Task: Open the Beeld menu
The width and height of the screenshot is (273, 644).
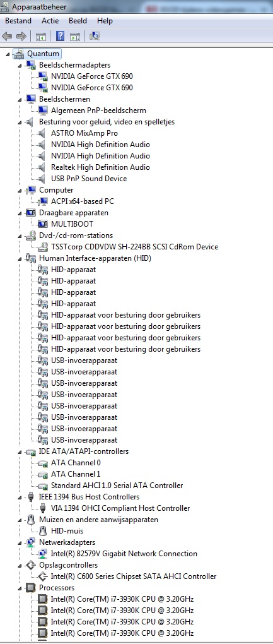Action: point(78,21)
